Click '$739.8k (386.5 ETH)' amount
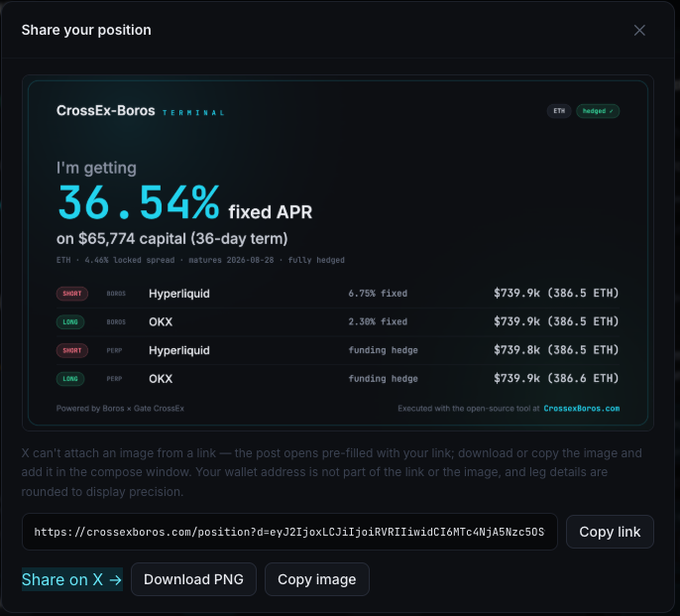This screenshot has height=616, width=680. 556,350
